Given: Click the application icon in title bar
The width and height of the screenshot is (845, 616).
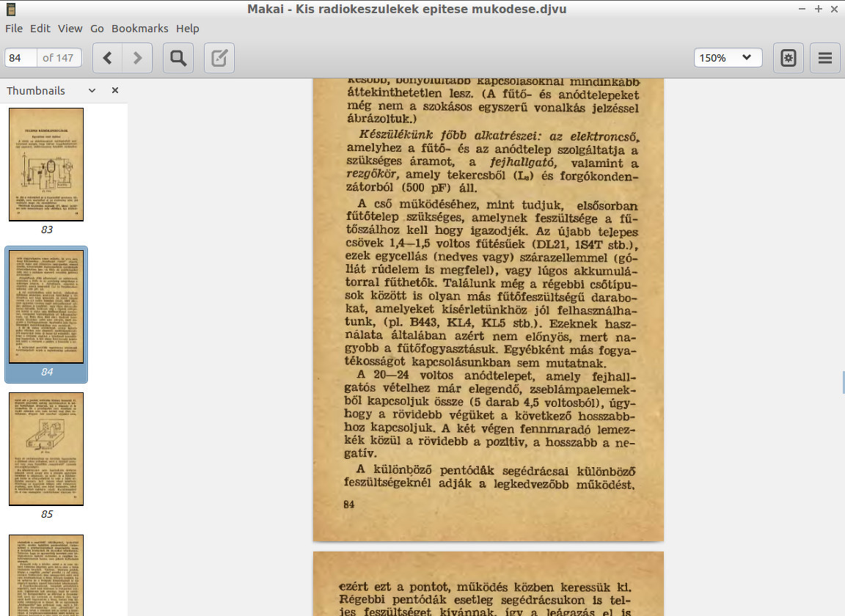Looking at the screenshot, I should tap(10, 9).
